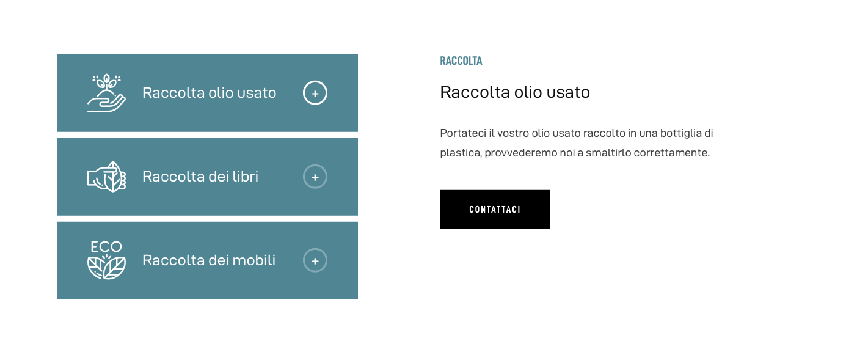Image resolution: width=868 pixels, height=341 pixels.
Task: Click the word "raccolto" in the description
Action: [604, 133]
